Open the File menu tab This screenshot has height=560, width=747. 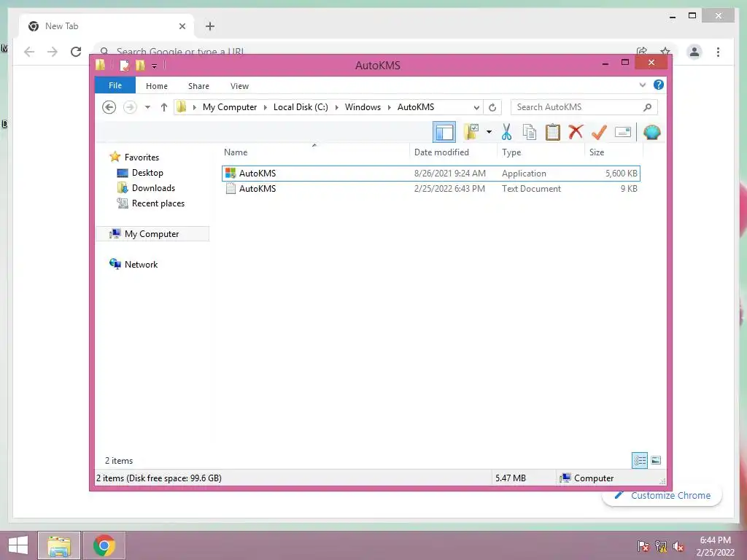tap(115, 85)
